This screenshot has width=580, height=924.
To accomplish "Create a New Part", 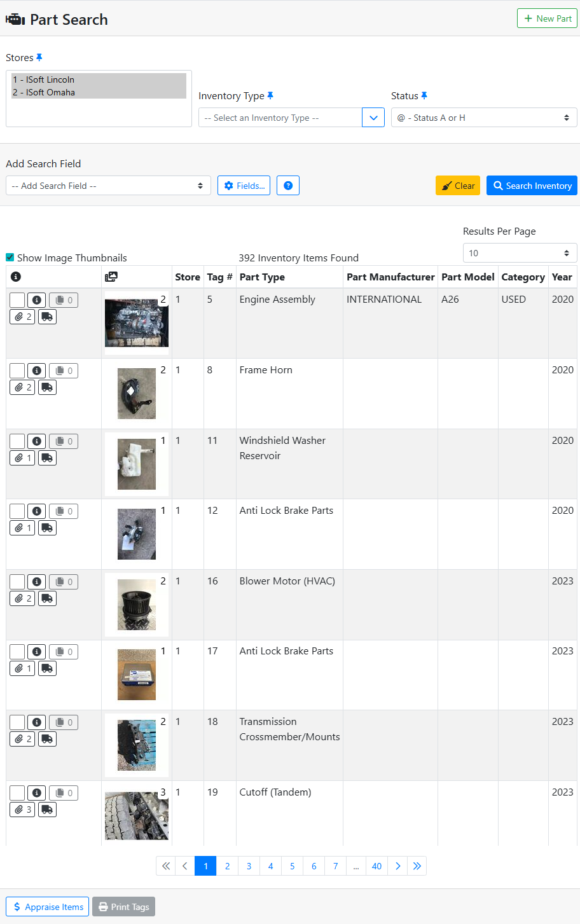I will 547,18.
